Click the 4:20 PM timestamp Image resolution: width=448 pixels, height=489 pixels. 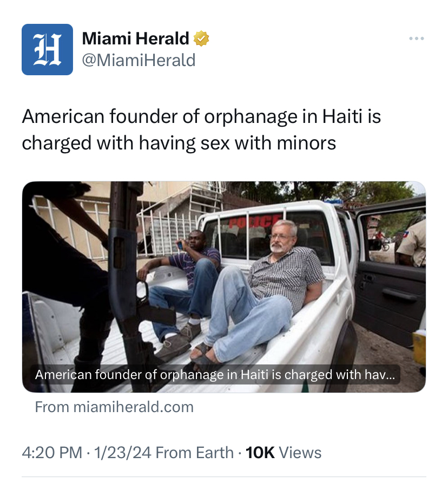pyautogui.click(x=52, y=453)
